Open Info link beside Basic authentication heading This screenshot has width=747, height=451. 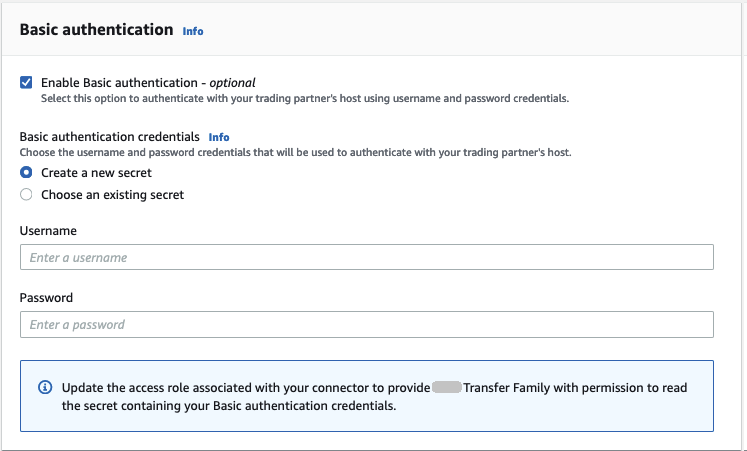[x=193, y=31]
